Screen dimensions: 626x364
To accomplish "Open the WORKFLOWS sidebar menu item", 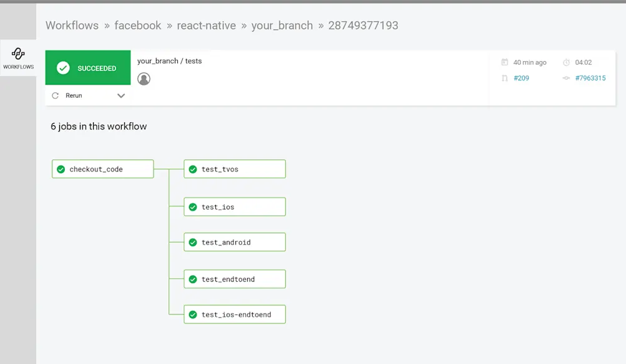I will coord(18,59).
